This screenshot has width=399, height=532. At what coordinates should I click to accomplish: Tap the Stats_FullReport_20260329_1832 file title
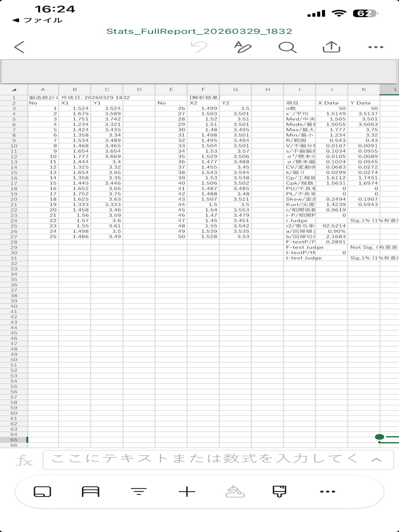pyautogui.click(x=199, y=31)
